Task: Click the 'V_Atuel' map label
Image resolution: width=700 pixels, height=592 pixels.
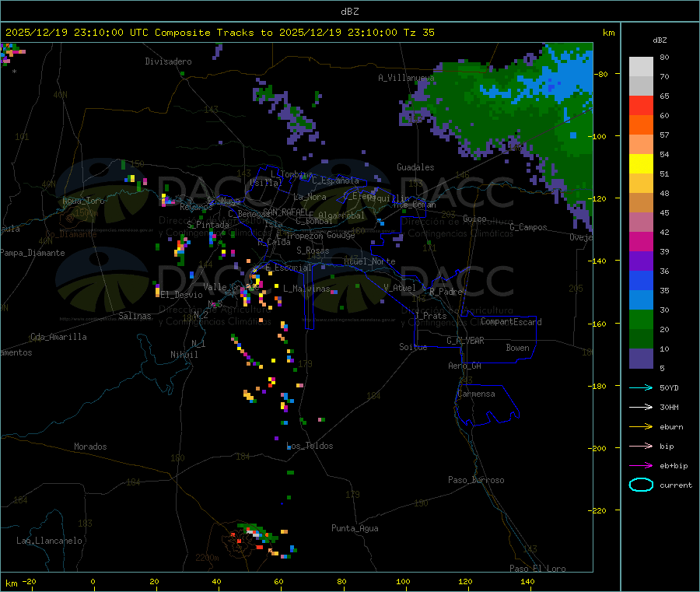Action: tap(400, 288)
